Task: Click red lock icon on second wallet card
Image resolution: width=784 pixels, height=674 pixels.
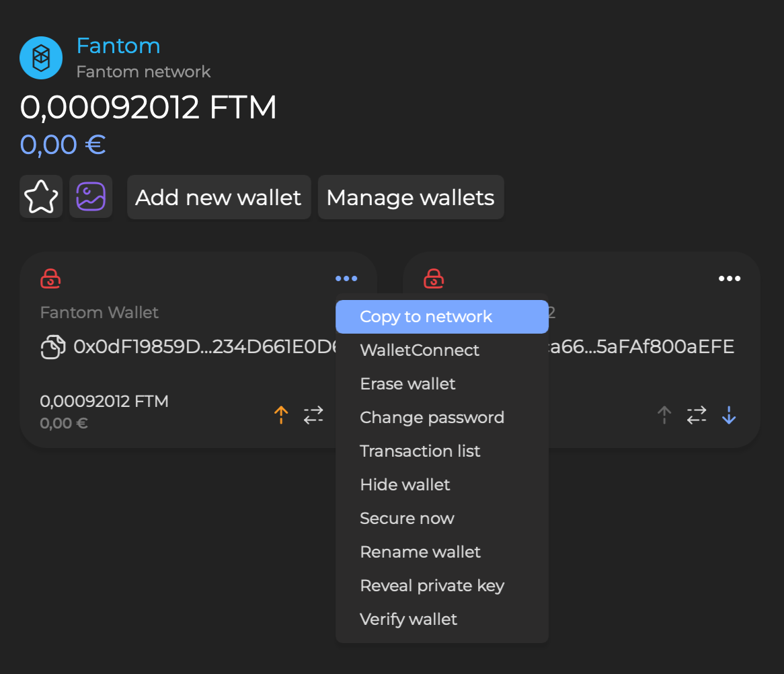Action: [434, 278]
